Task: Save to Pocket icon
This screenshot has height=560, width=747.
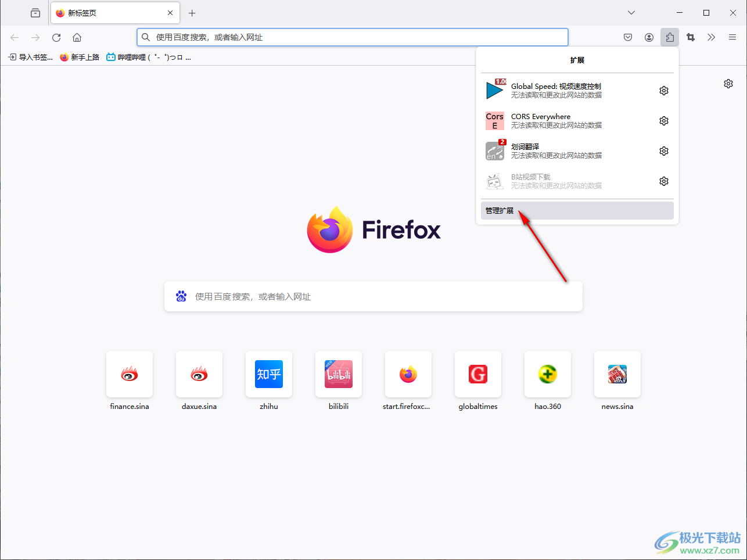Action: (628, 37)
